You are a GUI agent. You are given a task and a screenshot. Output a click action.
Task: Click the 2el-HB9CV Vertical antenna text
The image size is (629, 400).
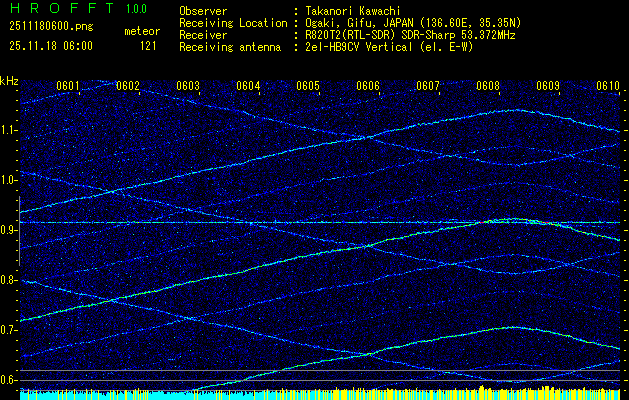[389, 47]
